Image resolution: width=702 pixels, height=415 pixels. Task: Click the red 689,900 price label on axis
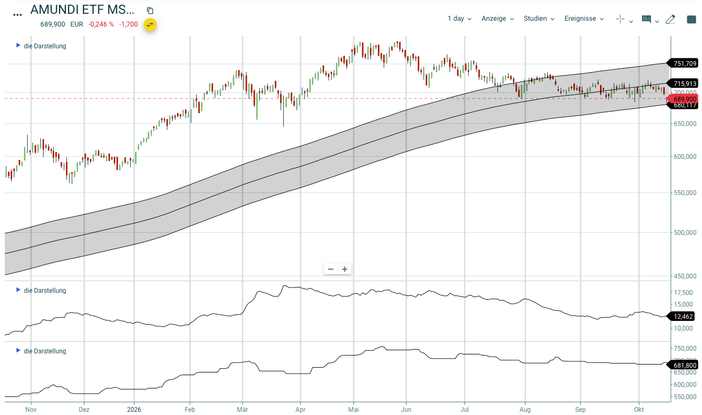[x=684, y=99]
